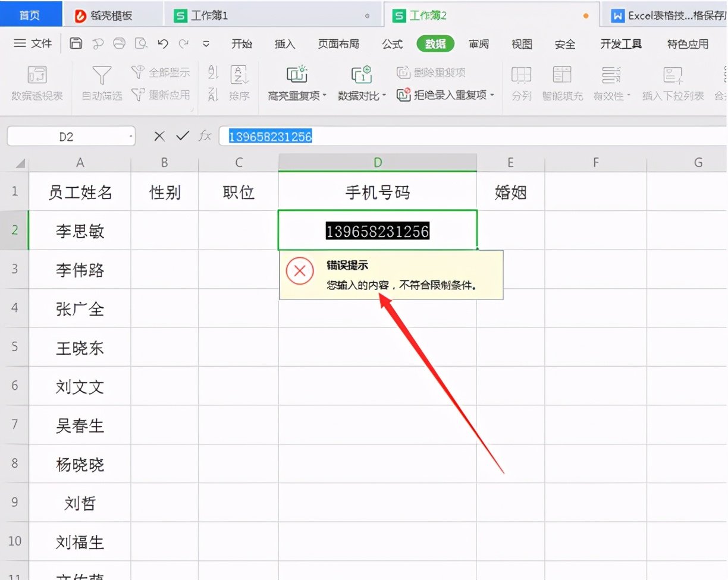Image resolution: width=728 pixels, height=580 pixels.
Task: Go to the 首页 home tab
Action: coord(30,15)
